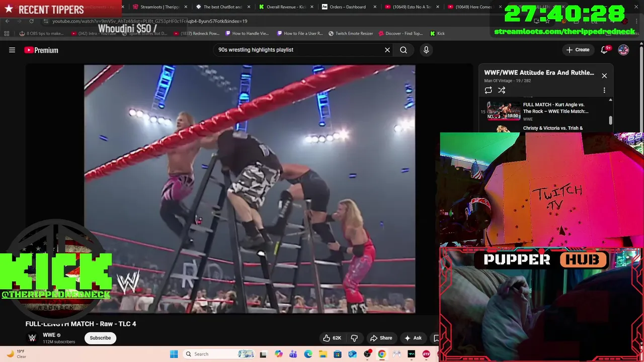Viewport: 644px width, 362px height.
Task: Clear the YouTube search box text
Action: 387,50
